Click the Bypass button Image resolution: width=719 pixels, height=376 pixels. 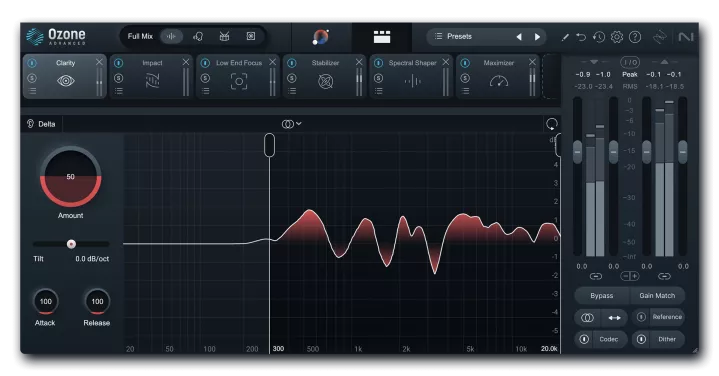pos(602,296)
